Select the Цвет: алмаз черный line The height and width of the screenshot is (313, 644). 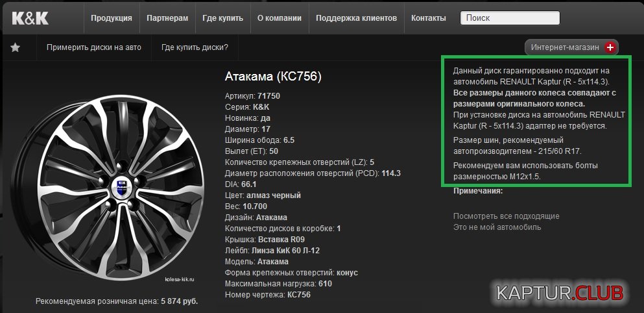(x=263, y=195)
